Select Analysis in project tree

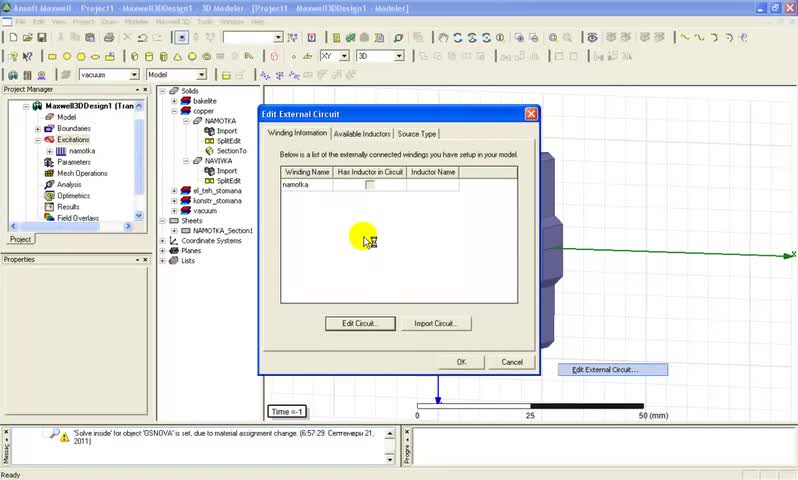[x=69, y=185]
